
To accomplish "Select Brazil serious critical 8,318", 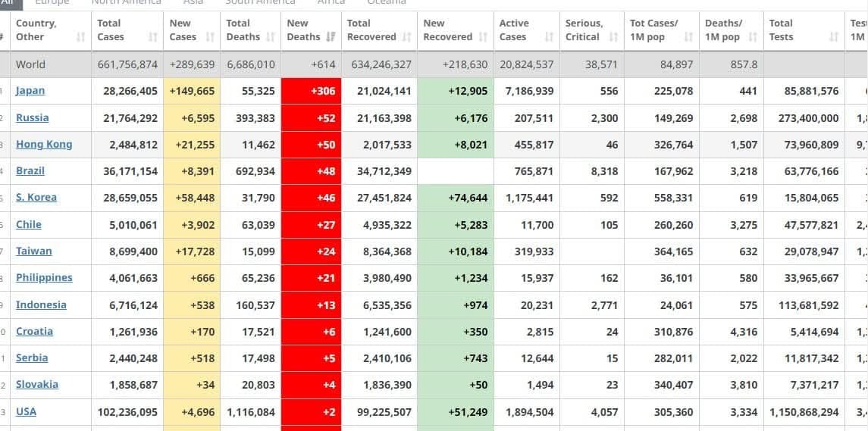I will (x=604, y=171).
